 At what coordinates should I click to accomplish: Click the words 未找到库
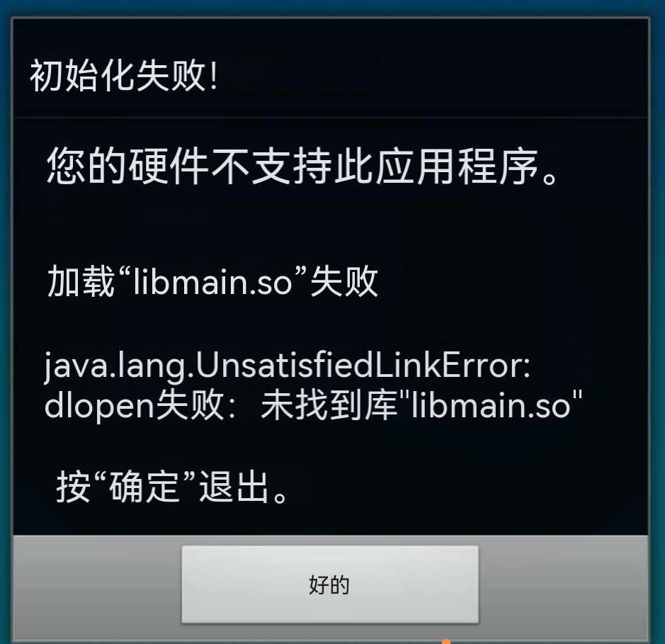[x=329, y=405]
